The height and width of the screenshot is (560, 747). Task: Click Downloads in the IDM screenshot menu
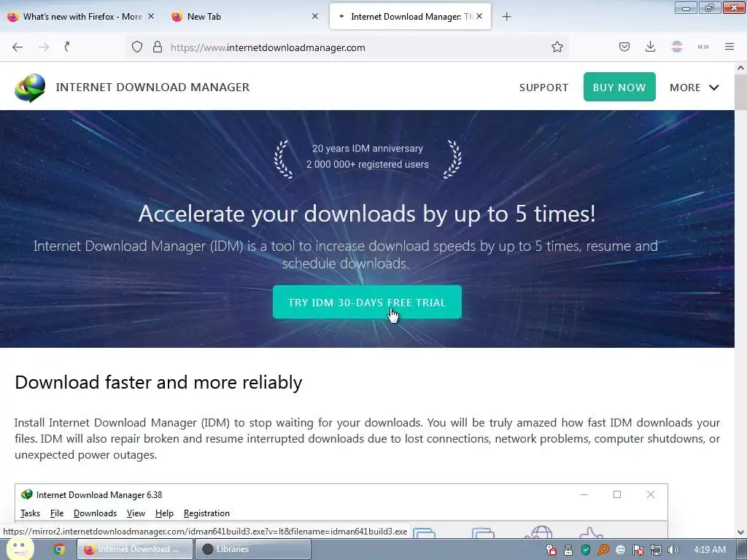point(96,513)
